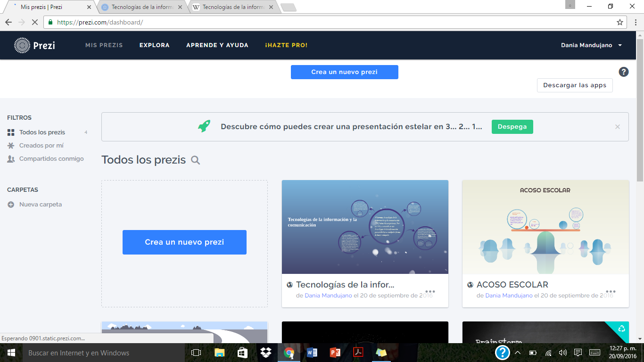Screen dimensions: 644x362
Task: Click the blue help icon in taskbar
Action: click(x=503, y=353)
